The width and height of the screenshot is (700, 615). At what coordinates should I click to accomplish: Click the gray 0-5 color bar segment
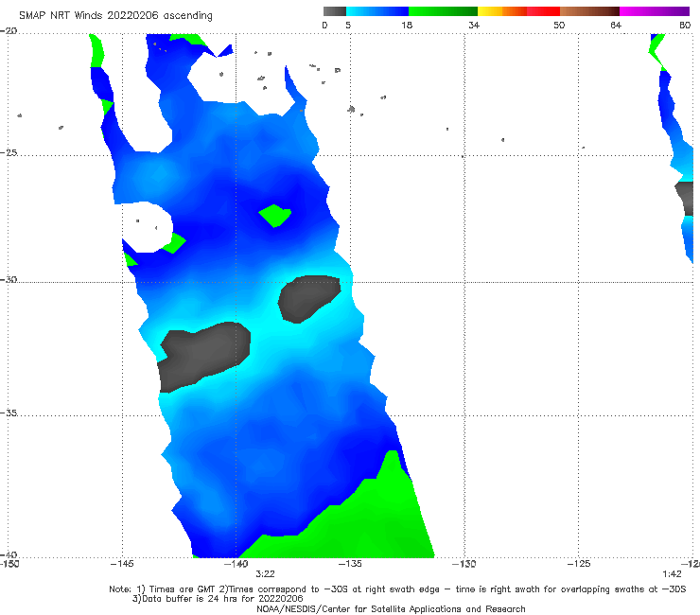click(x=335, y=11)
